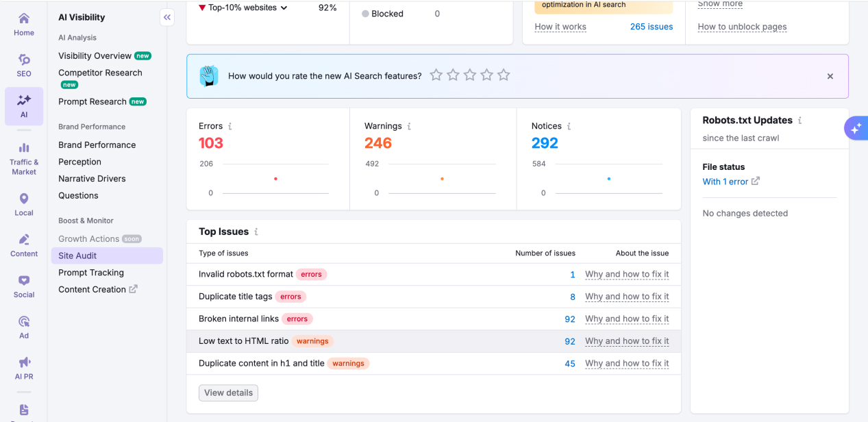Open the Content pencil icon
The image size is (868, 422).
[24, 240]
